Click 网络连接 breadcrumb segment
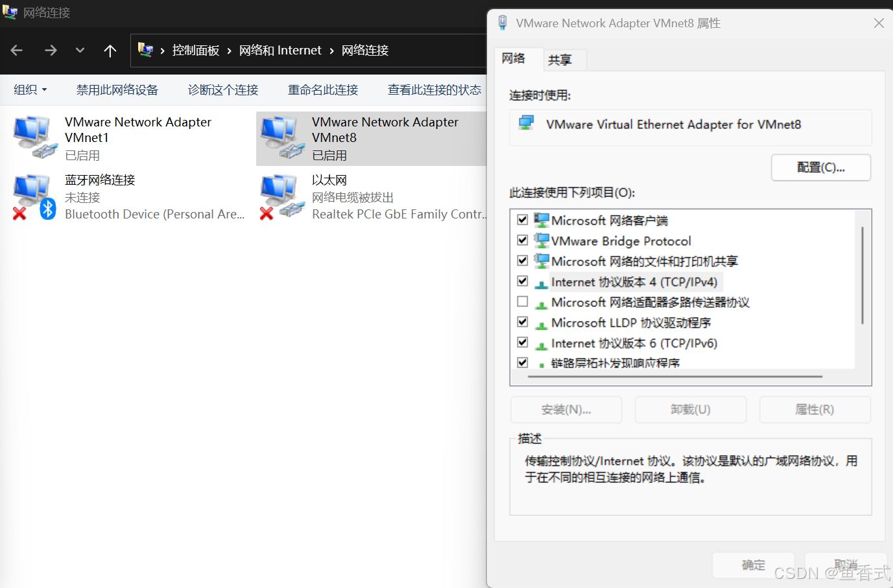The image size is (893, 588). coord(365,51)
